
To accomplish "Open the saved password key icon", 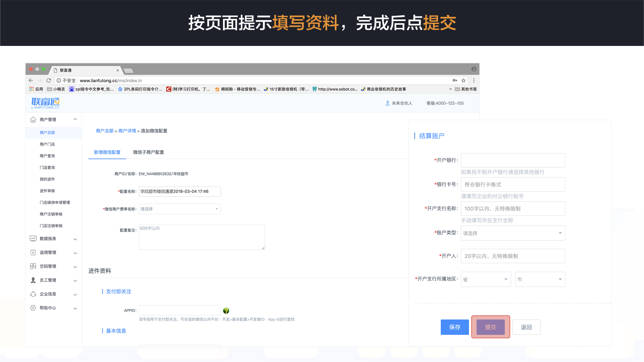I will pos(455,80).
